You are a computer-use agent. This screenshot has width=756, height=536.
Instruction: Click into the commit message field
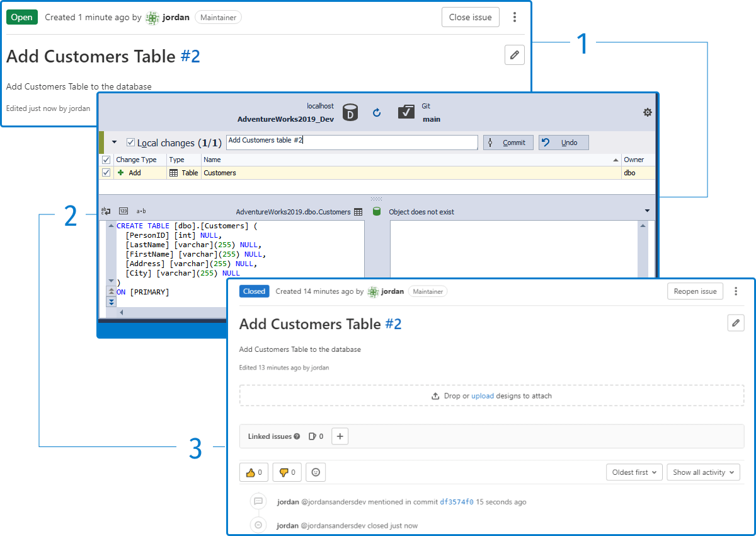[x=352, y=143]
